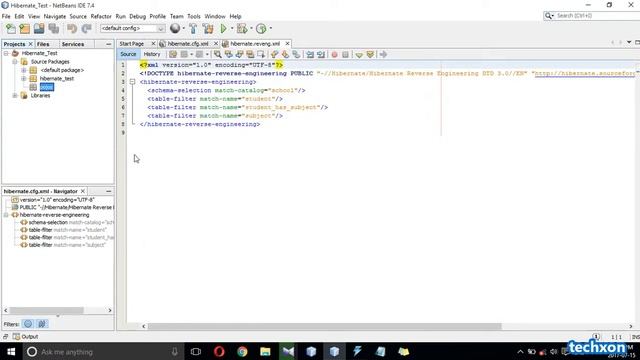
Task: Click the XSL Transformation arrow icon
Action: click(383, 54)
